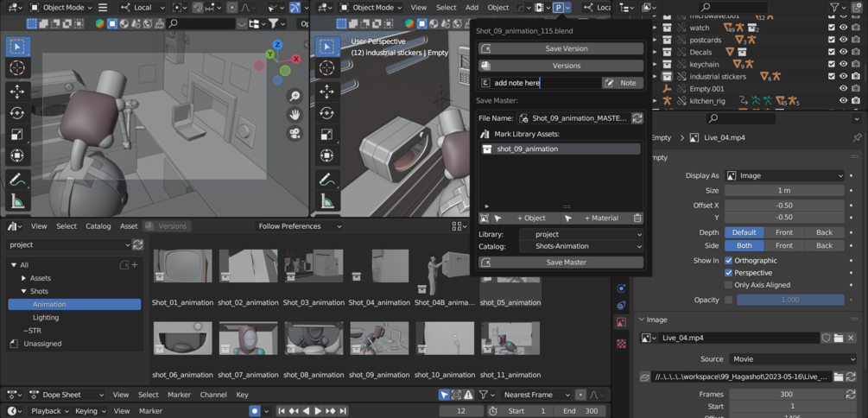Open the Nearest Frame dropdown

535,395
